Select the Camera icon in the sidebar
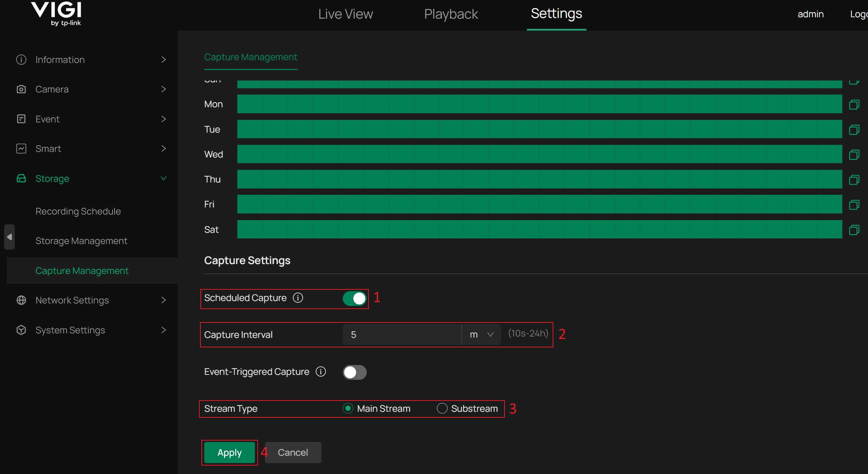 (21, 89)
